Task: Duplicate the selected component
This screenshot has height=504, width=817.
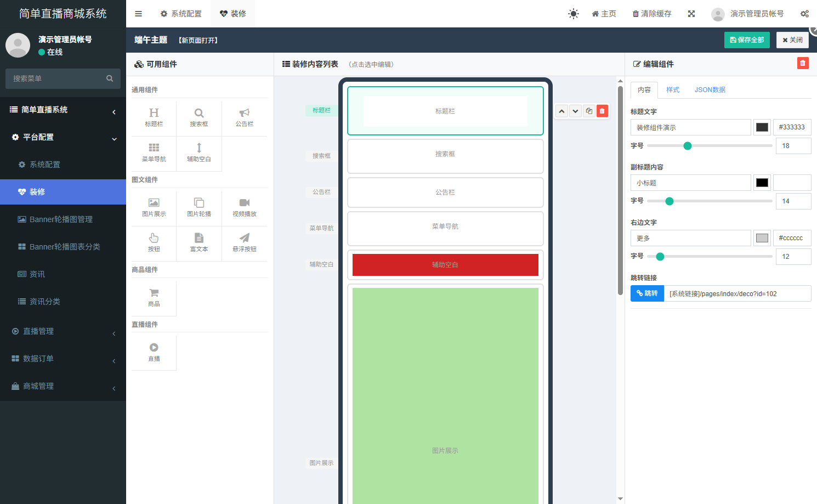Action: [589, 111]
